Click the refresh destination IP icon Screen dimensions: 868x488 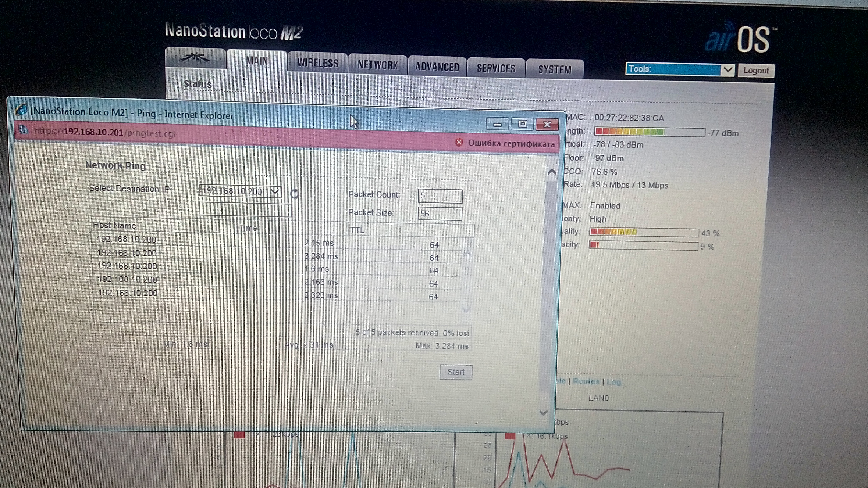point(294,193)
